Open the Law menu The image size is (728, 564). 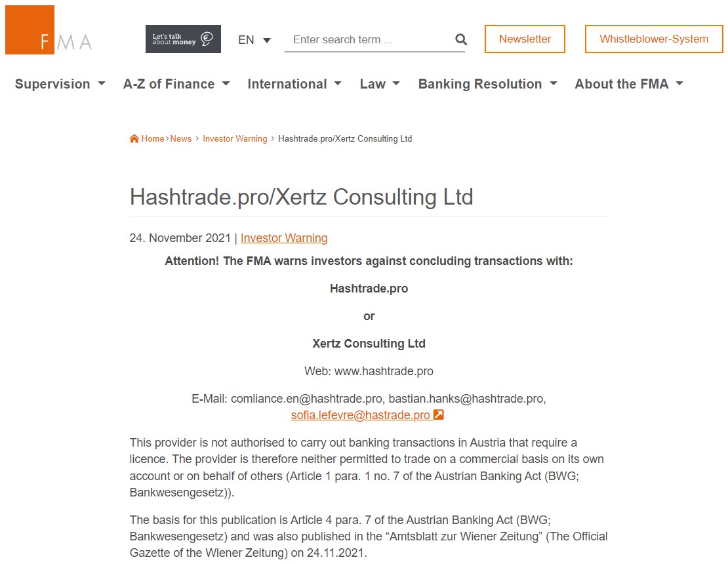click(x=380, y=84)
